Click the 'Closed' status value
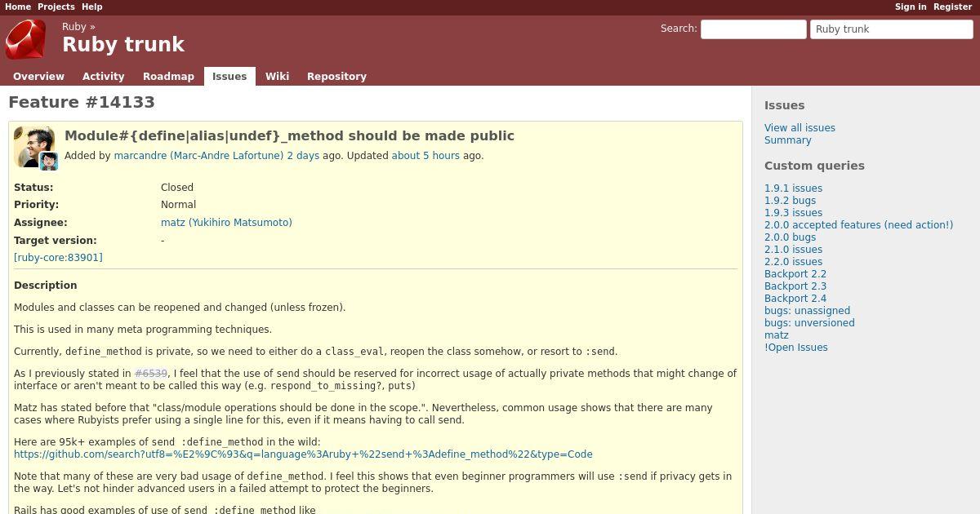 click(x=177, y=187)
